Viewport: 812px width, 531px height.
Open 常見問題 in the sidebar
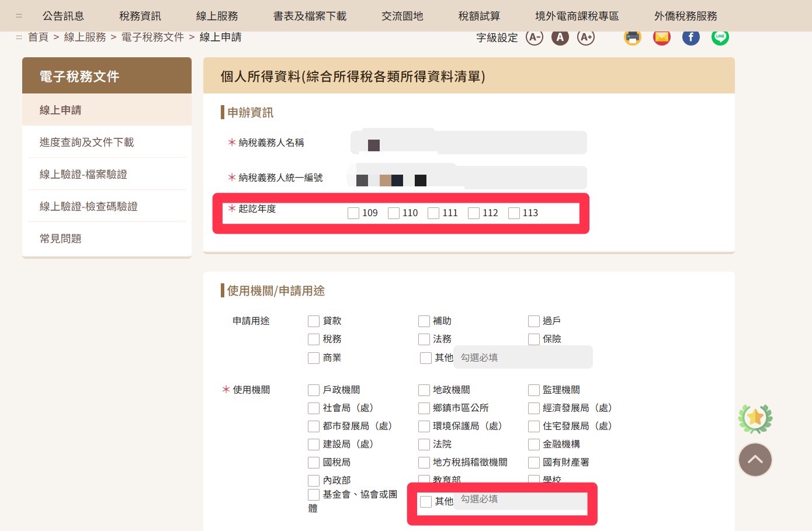click(x=60, y=238)
